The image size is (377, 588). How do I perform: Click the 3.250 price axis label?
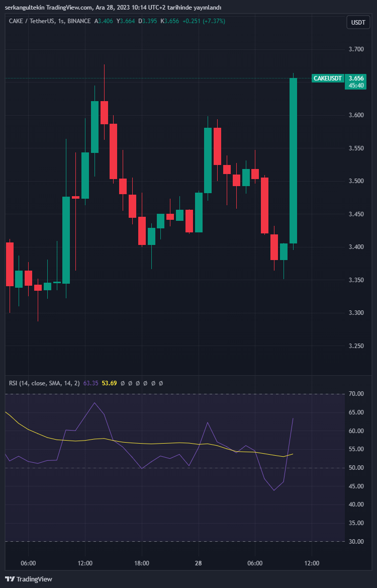[x=356, y=346]
